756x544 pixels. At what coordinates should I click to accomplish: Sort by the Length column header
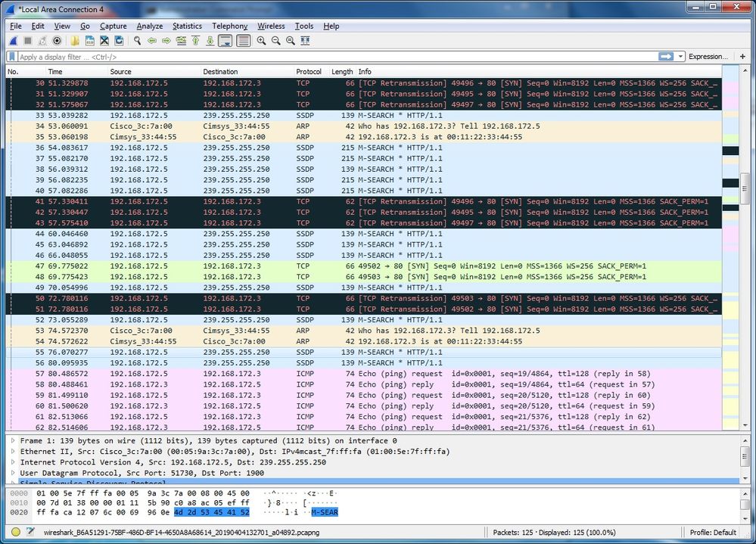pyautogui.click(x=342, y=71)
